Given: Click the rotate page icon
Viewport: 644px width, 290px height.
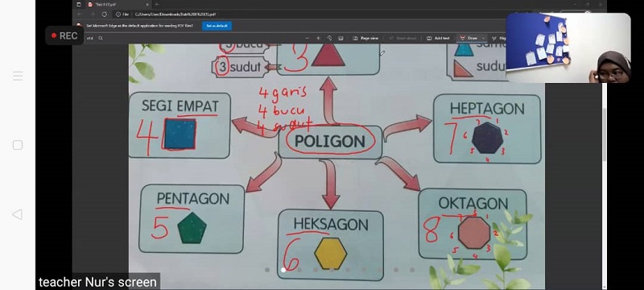Looking at the screenshot, I should 329,38.
